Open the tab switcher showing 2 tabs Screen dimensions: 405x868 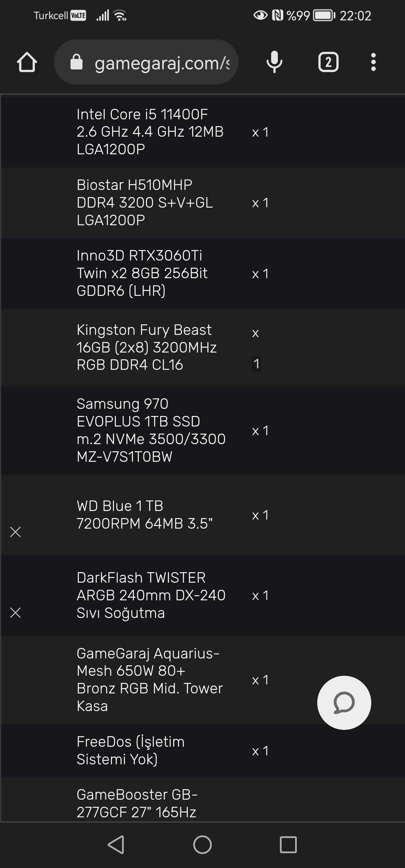click(x=328, y=62)
